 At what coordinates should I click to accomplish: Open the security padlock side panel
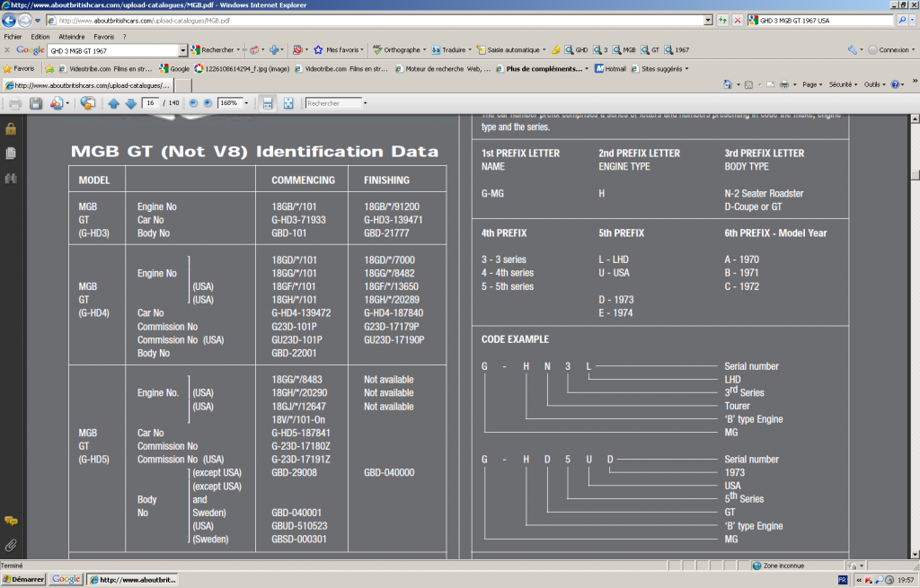point(11,129)
